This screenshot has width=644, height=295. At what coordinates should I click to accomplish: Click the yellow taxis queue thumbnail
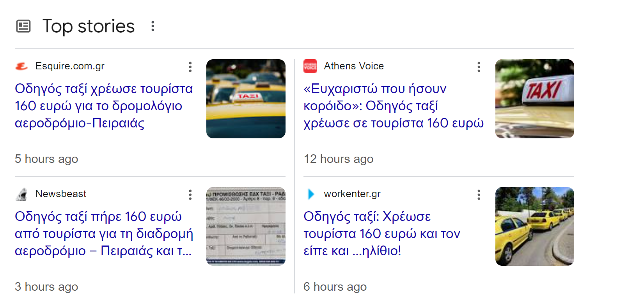pyautogui.click(x=534, y=226)
